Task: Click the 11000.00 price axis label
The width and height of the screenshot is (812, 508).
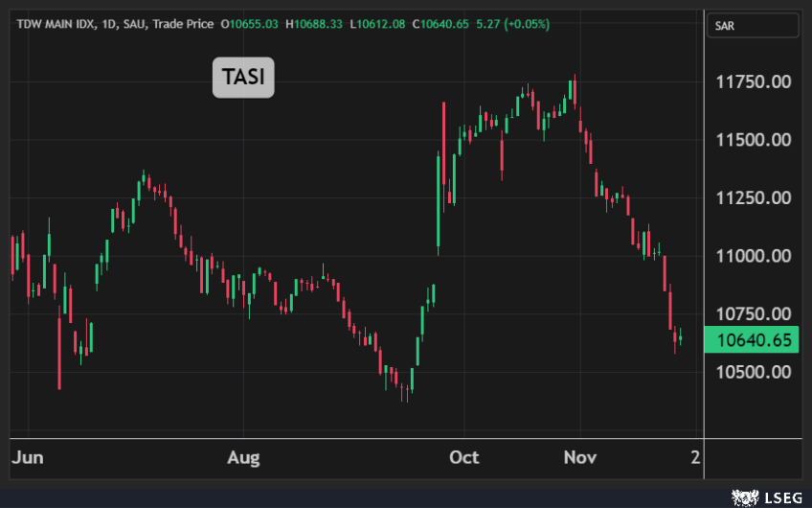Action: (x=753, y=256)
